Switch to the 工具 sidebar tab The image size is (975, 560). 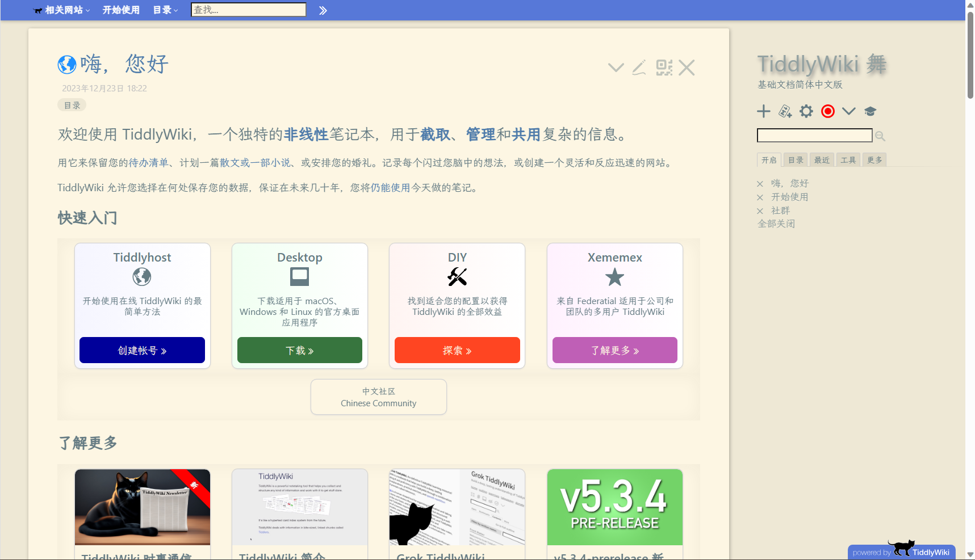click(x=848, y=160)
